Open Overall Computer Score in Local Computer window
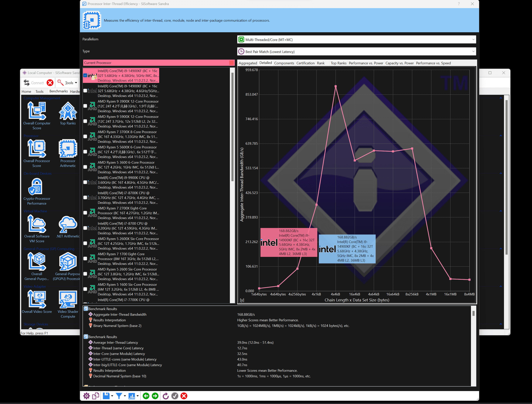 37,116
